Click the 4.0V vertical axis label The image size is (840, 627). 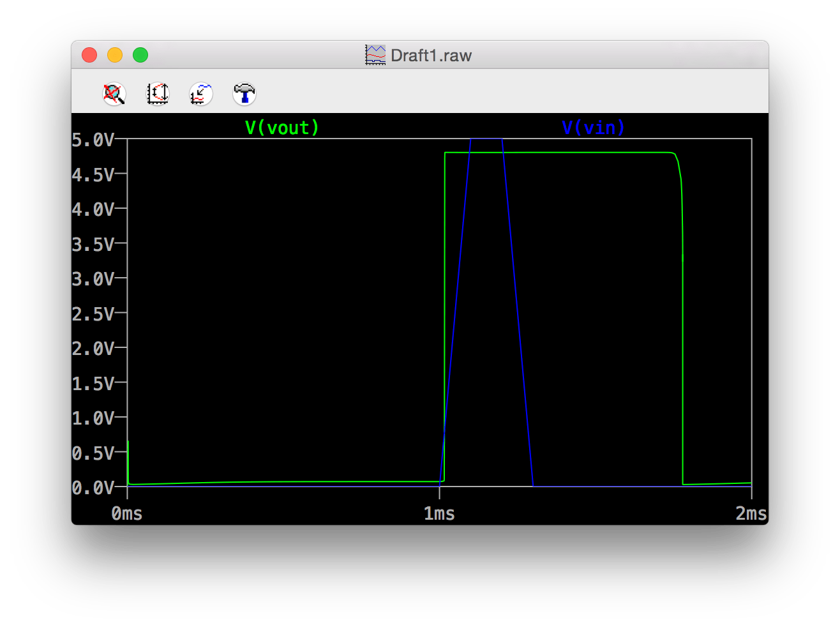point(93,209)
